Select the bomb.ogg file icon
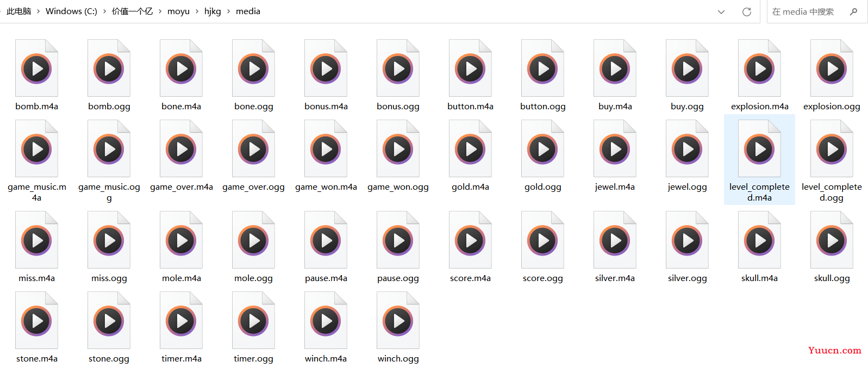This screenshot has width=868, height=380. [109, 68]
